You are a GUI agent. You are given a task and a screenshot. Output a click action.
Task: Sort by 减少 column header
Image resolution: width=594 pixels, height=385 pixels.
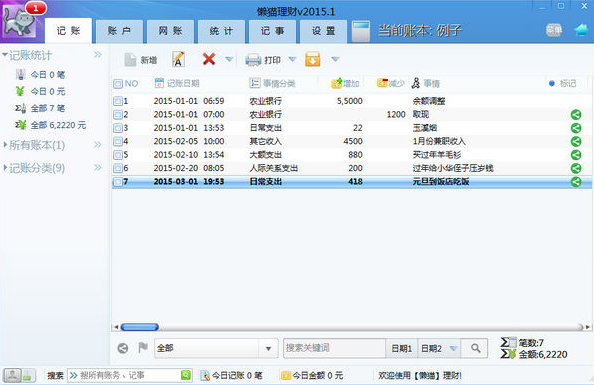coord(391,83)
